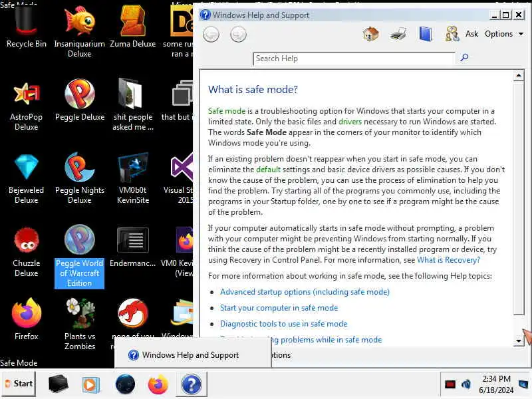Select Chuzzle Deluxe desktop icon
This screenshot has width=532, height=399.
[x=26, y=252]
